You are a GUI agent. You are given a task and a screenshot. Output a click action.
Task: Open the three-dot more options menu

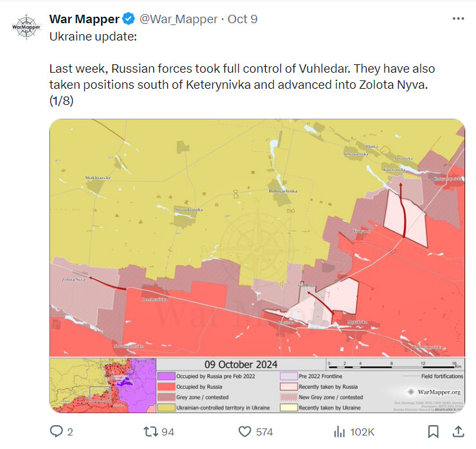[458, 19]
